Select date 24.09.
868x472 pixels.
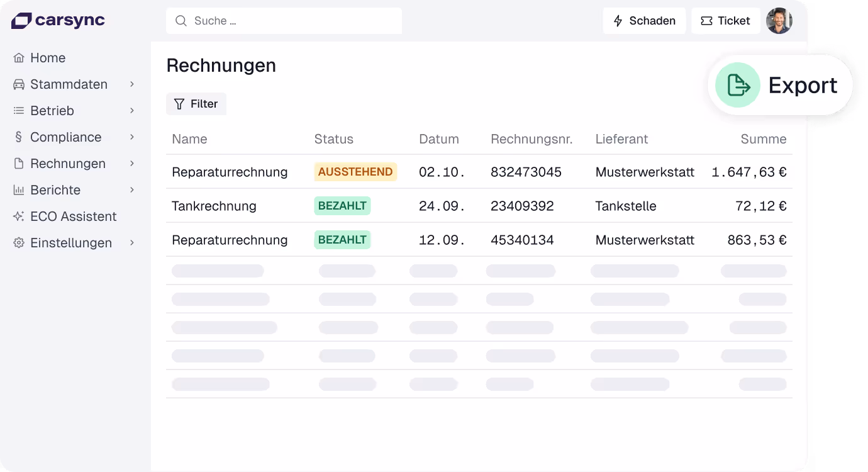442,206
